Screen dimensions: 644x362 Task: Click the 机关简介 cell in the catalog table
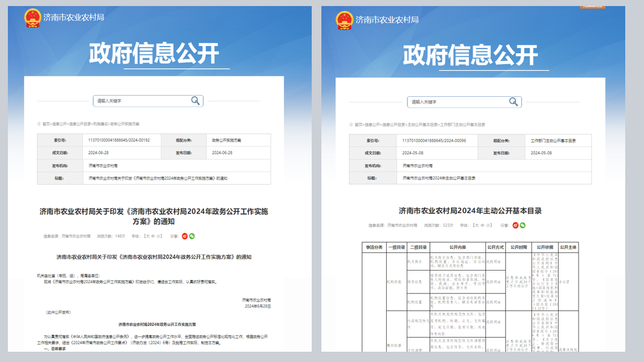[x=418, y=262]
